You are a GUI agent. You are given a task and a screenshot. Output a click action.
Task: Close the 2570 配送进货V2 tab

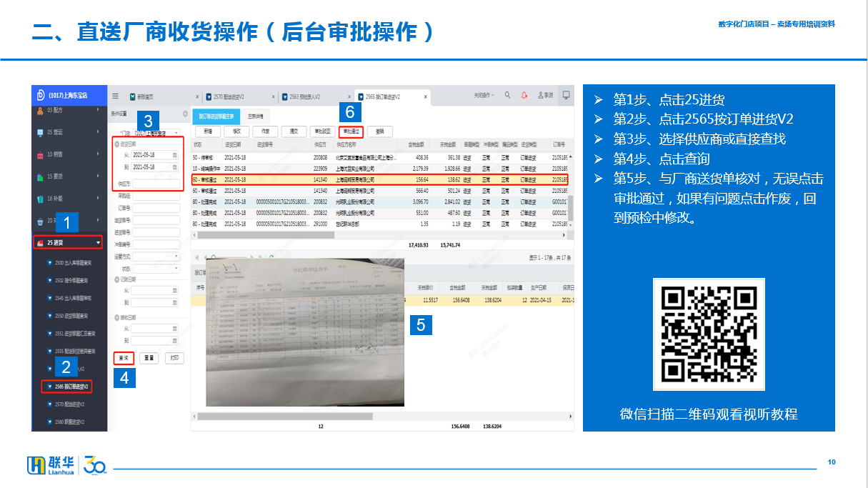273,96
